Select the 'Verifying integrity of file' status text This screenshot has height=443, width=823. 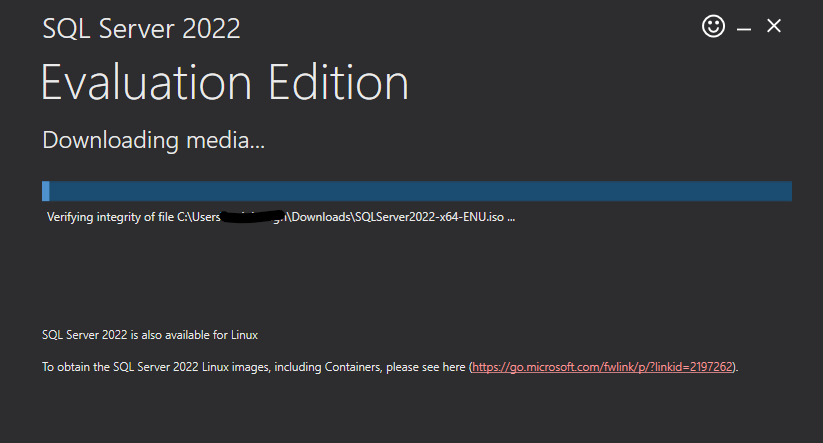click(x=281, y=217)
